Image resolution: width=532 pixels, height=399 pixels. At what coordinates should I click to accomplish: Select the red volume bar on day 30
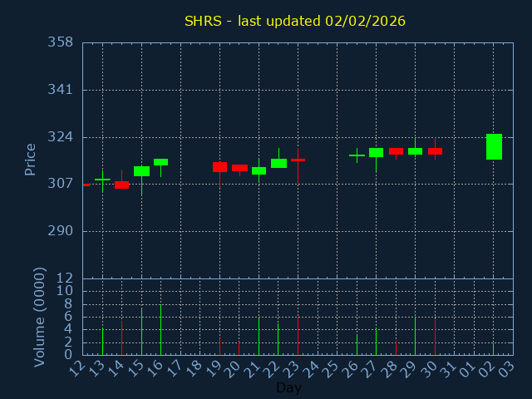(x=435, y=337)
